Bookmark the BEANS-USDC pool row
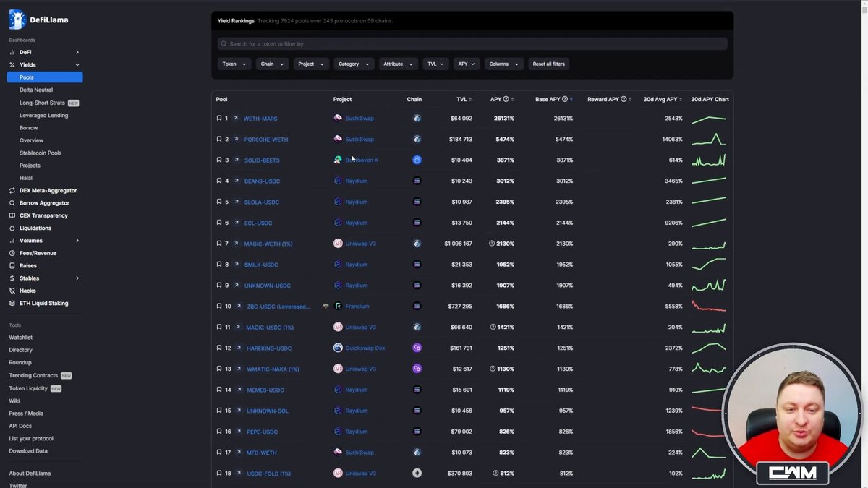868x488 pixels. click(219, 181)
